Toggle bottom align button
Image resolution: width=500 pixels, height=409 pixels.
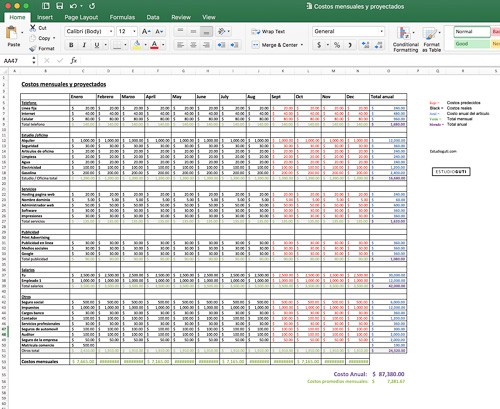coord(206,32)
